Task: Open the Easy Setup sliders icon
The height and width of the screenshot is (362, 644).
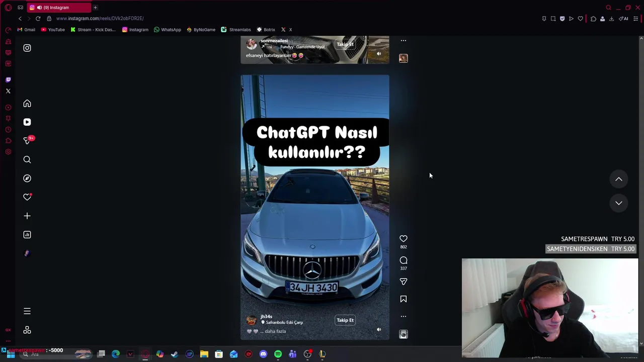Action: point(636,19)
